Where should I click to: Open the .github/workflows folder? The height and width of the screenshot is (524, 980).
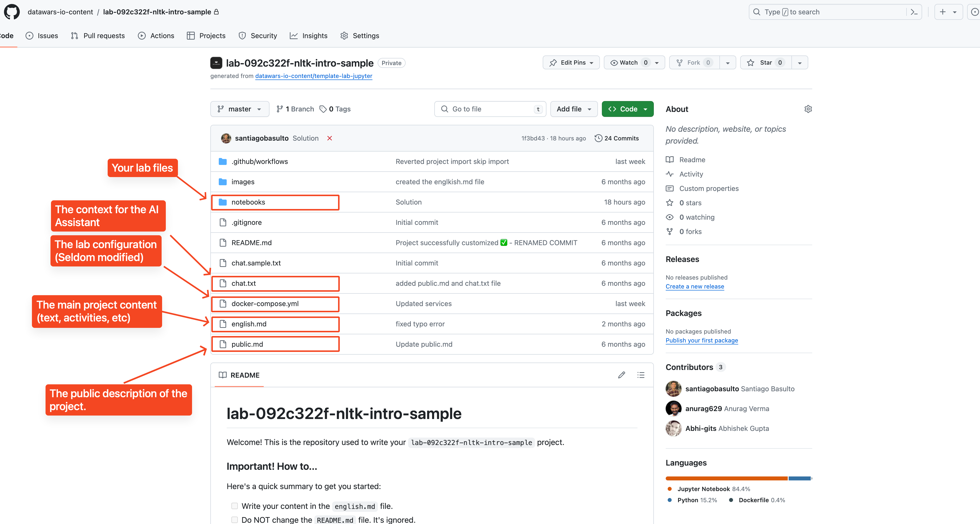pyautogui.click(x=259, y=161)
